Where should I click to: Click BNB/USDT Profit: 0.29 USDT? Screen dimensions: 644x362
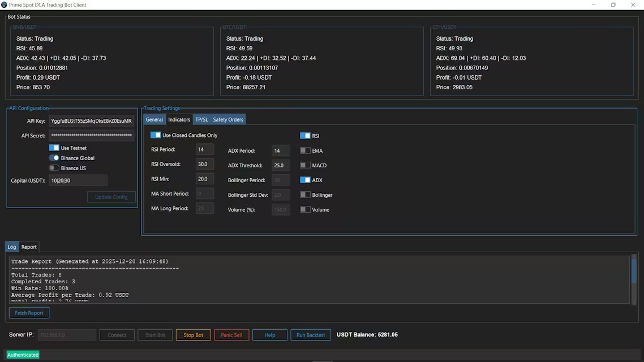[38, 77]
